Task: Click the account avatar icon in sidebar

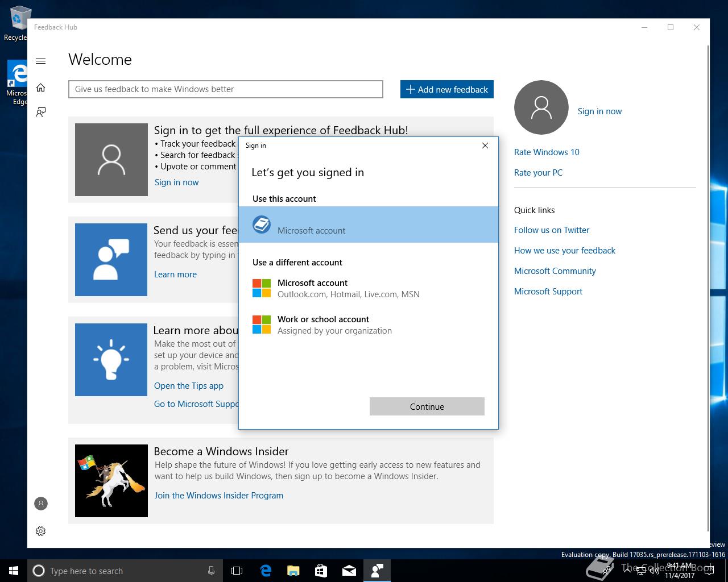Action: tap(41, 504)
